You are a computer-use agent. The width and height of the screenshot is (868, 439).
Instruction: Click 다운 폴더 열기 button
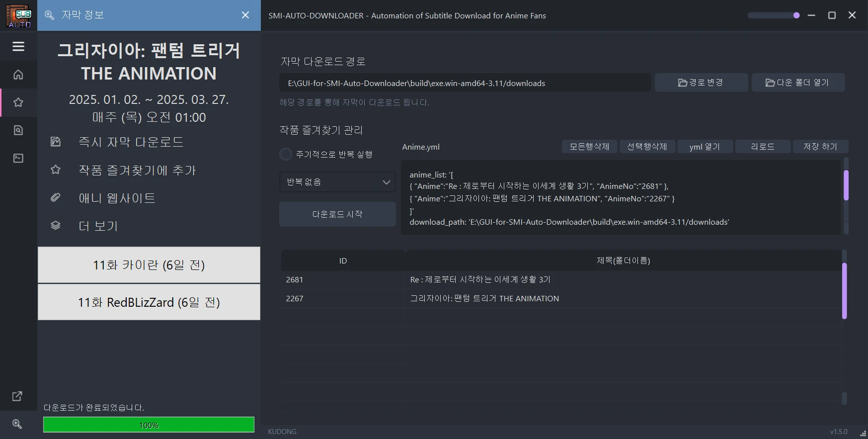click(798, 83)
